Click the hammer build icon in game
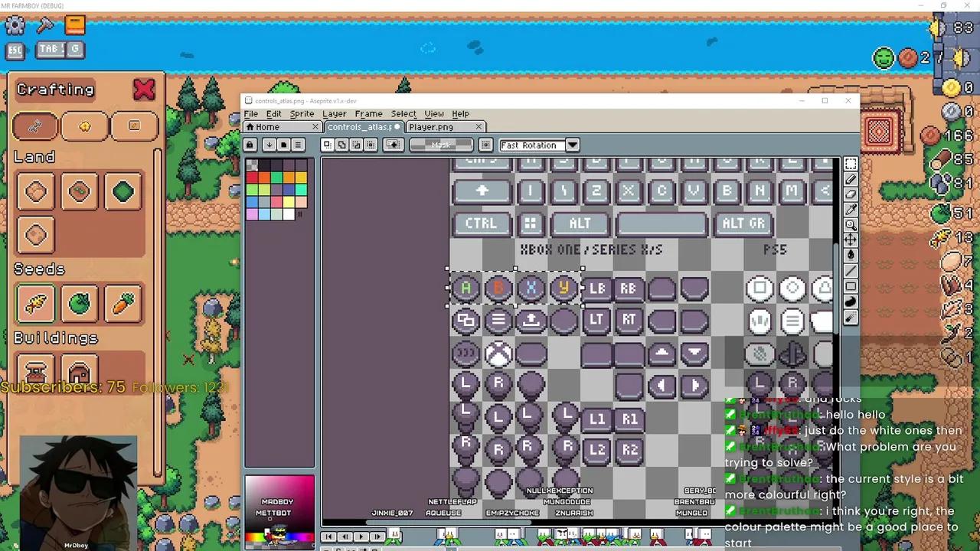 [44, 25]
